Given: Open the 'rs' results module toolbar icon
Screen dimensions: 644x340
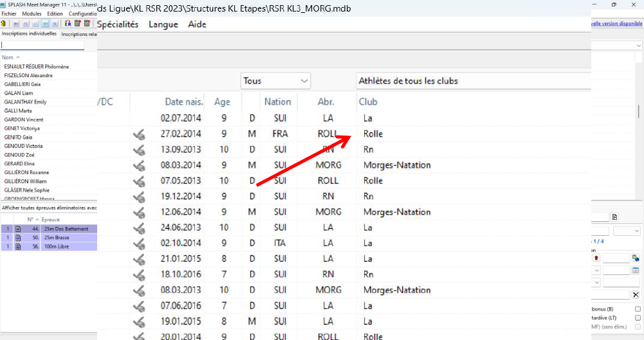Looking at the screenshot, I should click(55, 23).
